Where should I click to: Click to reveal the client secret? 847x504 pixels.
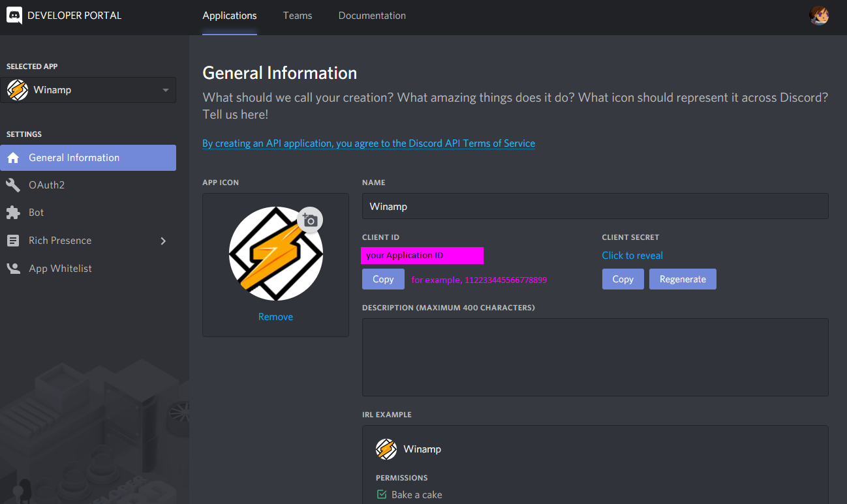pos(632,256)
